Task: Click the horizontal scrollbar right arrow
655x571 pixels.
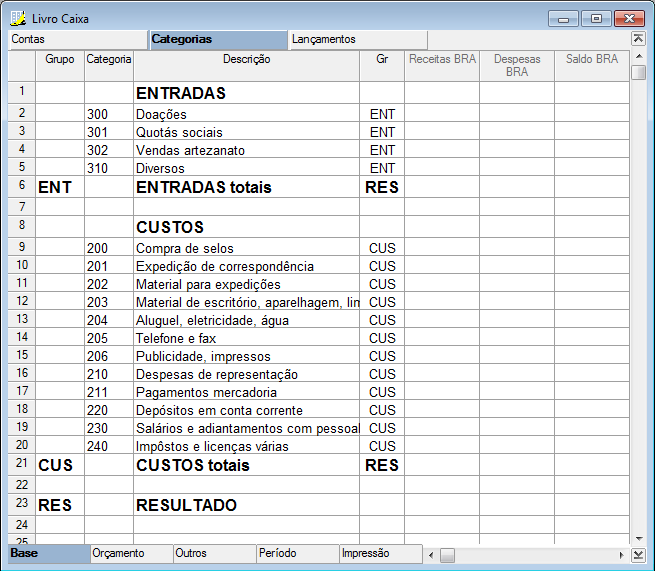Action: coord(622,555)
